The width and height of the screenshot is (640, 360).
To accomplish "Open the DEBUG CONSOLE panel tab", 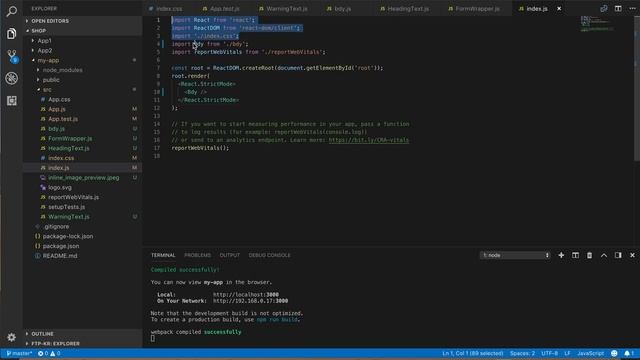I will click(x=269, y=255).
